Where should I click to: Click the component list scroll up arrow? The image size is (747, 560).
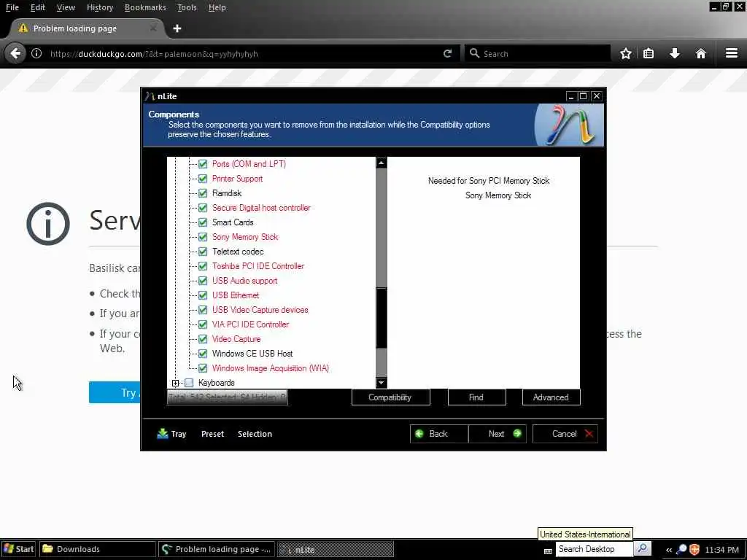[x=381, y=163]
